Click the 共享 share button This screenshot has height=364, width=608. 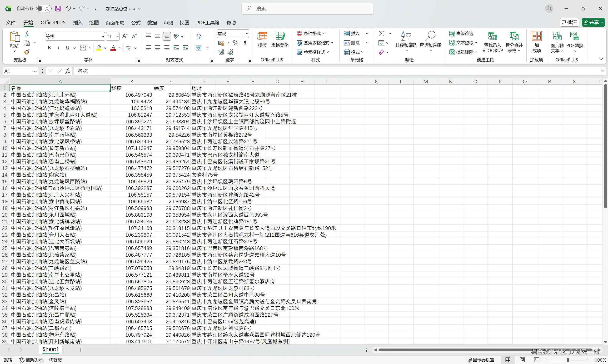point(591,22)
